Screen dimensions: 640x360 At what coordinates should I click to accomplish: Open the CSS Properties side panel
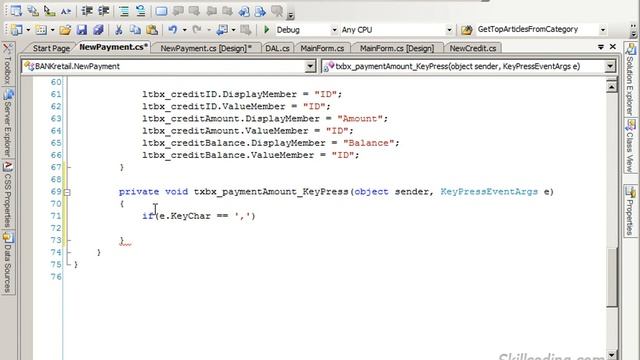point(8,194)
